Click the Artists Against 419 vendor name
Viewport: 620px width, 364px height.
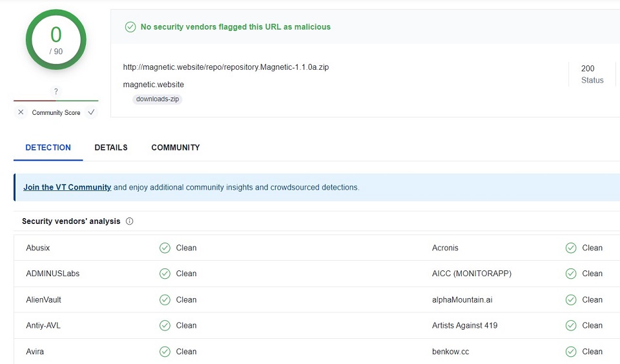point(464,325)
